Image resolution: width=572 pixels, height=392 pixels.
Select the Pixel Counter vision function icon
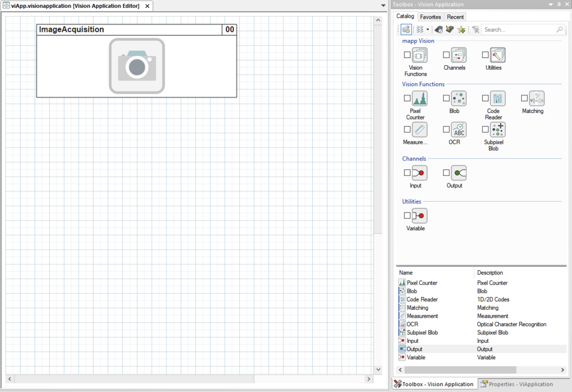(x=419, y=98)
